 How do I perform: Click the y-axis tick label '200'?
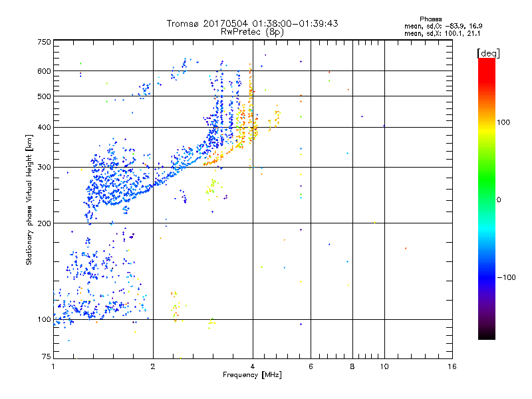[44, 223]
